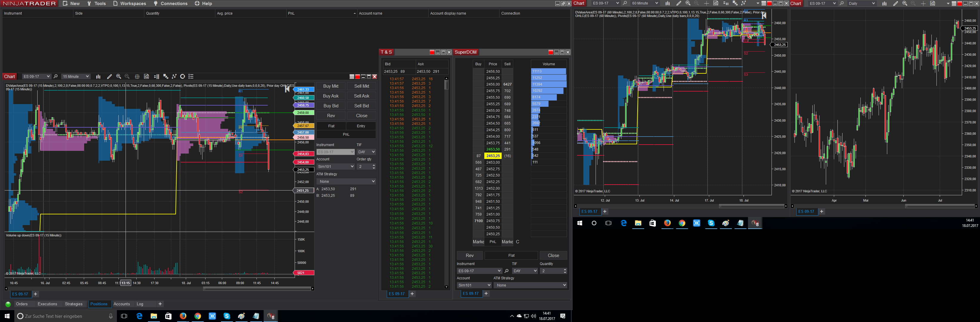Viewport: 980px width, 322px height.
Task: Open bar type settings in 15 Minute chart toolbar
Action: [x=98, y=77]
